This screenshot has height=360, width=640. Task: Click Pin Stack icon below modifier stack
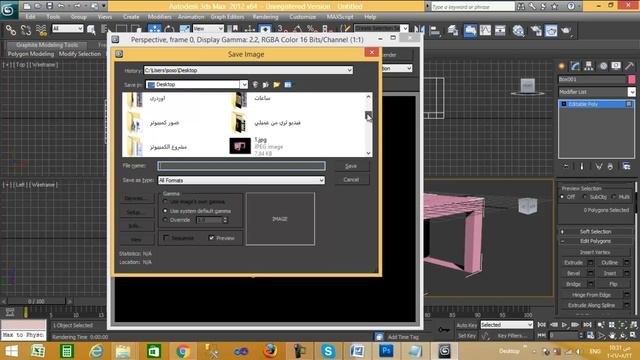[566, 166]
